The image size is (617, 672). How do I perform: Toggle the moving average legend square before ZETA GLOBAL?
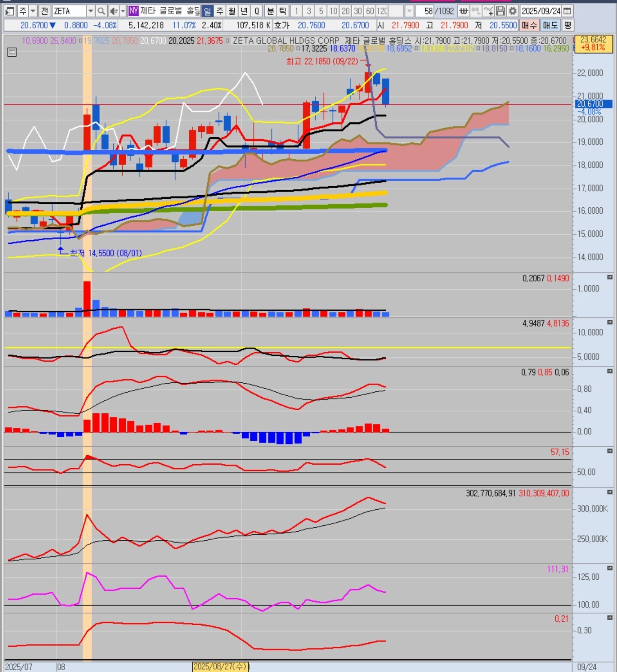click(x=228, y=41)
